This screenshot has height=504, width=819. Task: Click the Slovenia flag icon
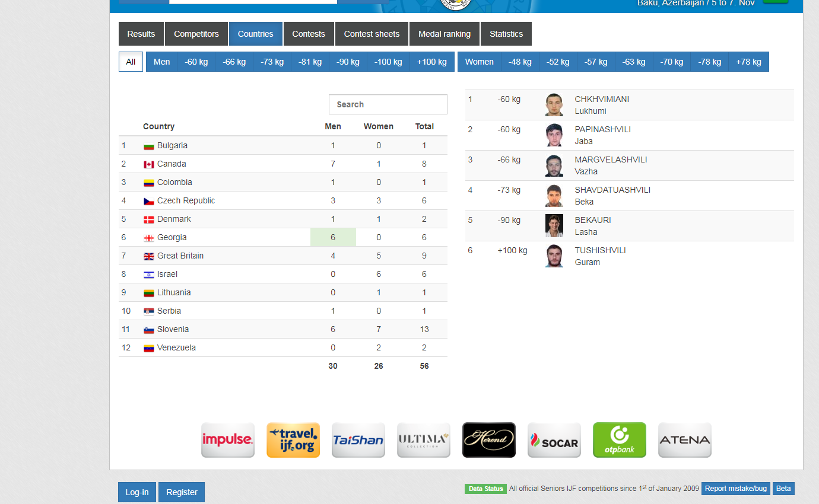pos(149,330)
